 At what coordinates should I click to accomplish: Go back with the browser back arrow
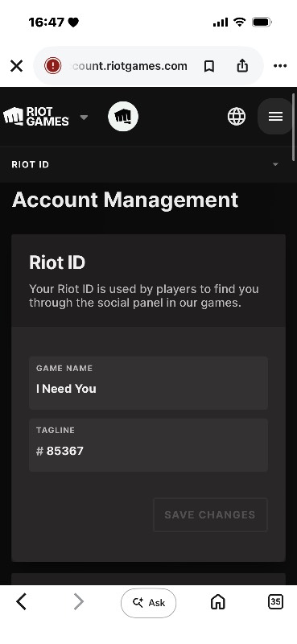coord(22,602)
